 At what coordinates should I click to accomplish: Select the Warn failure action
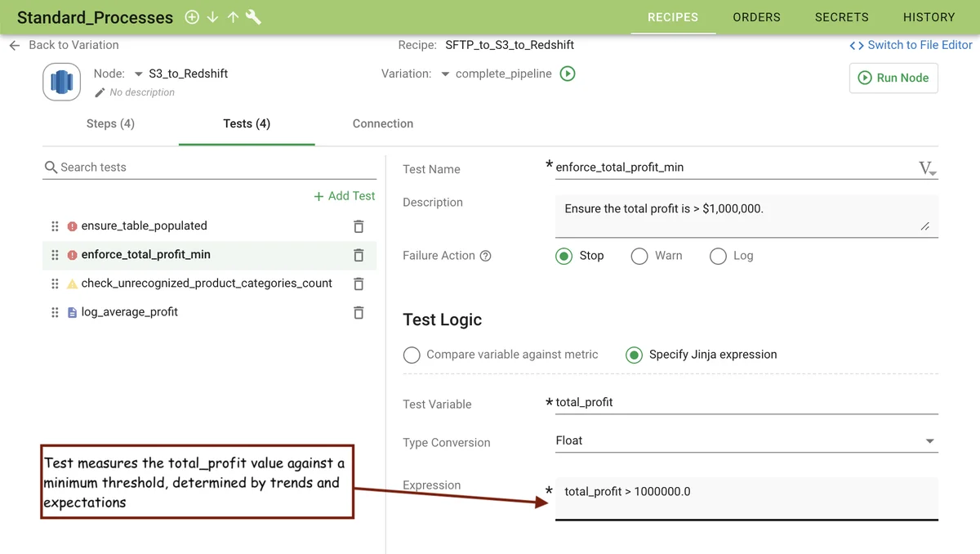coord(639,256)
